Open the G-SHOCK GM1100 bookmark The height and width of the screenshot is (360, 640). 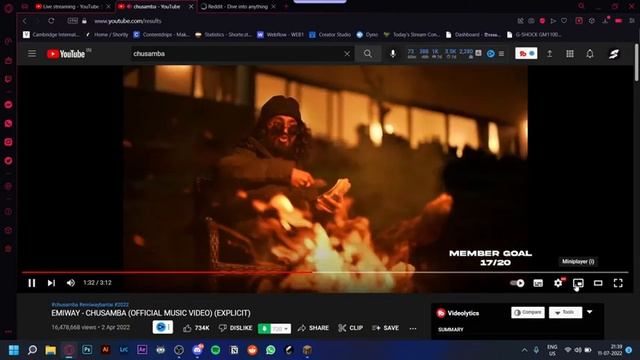coord(534,35)
